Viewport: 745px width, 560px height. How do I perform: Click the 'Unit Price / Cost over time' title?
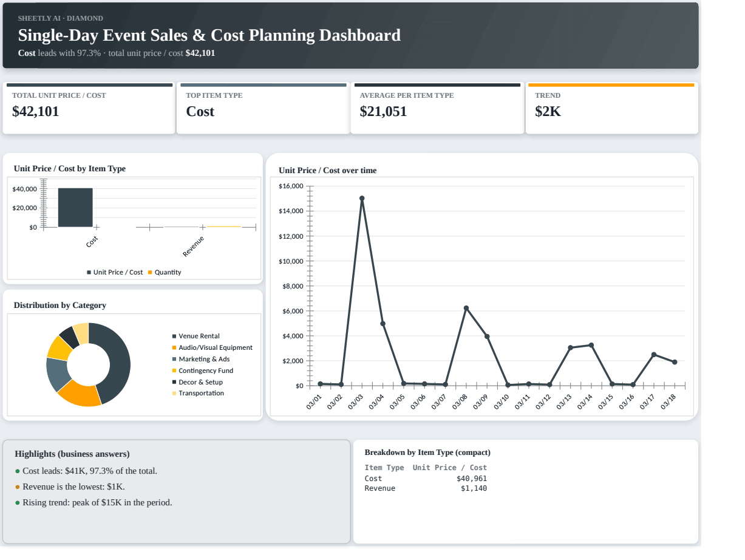point(328,171)
